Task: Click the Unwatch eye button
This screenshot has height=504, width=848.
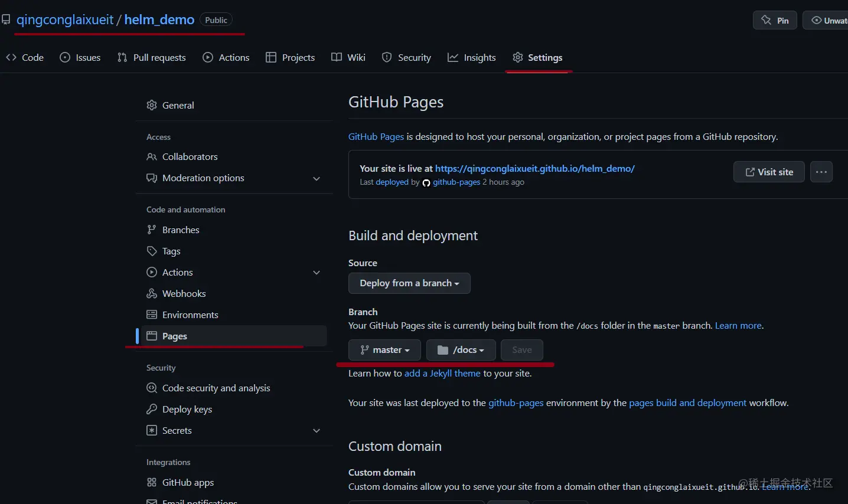Action: tap(826, 20)
